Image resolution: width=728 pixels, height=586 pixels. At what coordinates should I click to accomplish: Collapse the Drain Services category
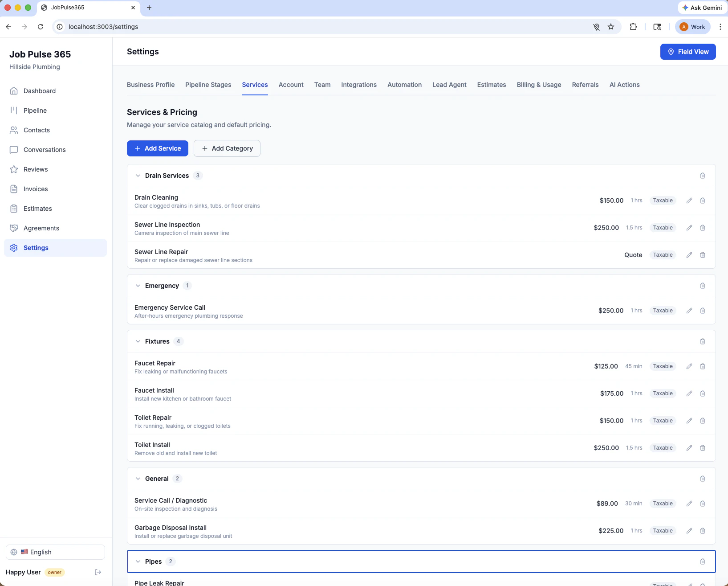pyautogui.click(x=138, y=176)
